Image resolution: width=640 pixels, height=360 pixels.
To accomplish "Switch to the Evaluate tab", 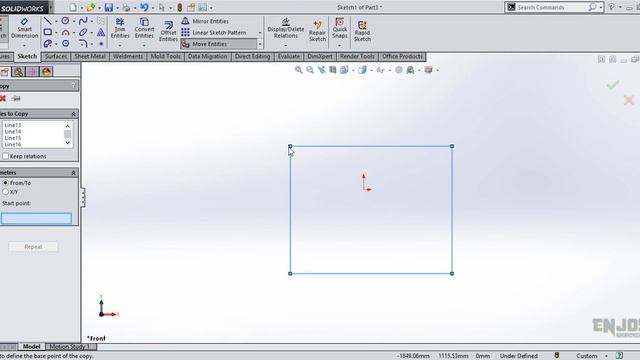I will point(289,56).
